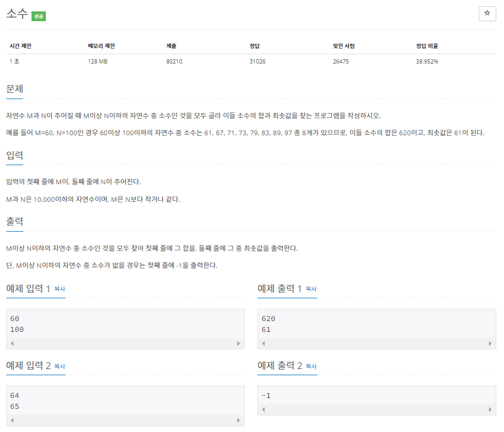Click the 시간 제한 column header
504x432 pixels.
(21, 46)
